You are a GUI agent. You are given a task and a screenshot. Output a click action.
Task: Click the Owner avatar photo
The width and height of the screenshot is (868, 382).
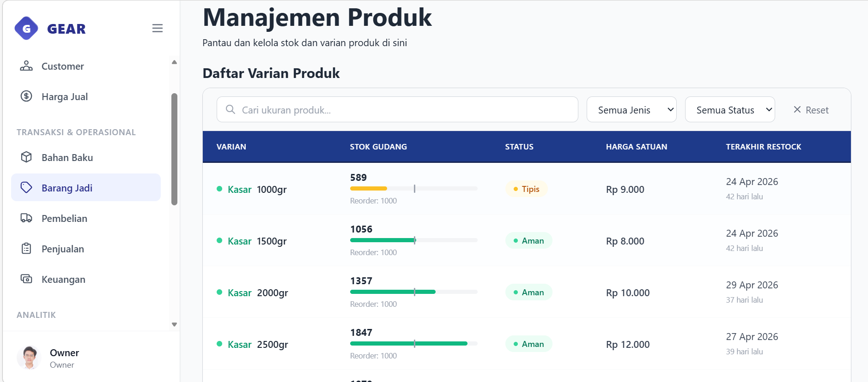click(30, 358)
